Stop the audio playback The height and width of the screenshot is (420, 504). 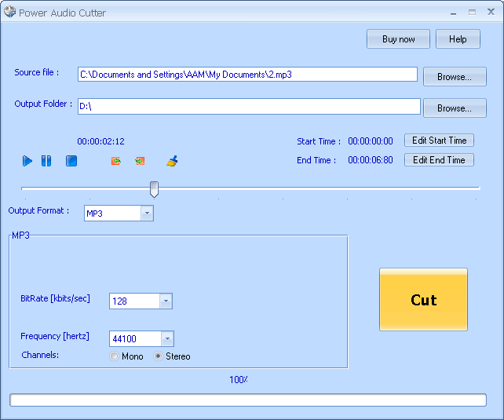71,161
